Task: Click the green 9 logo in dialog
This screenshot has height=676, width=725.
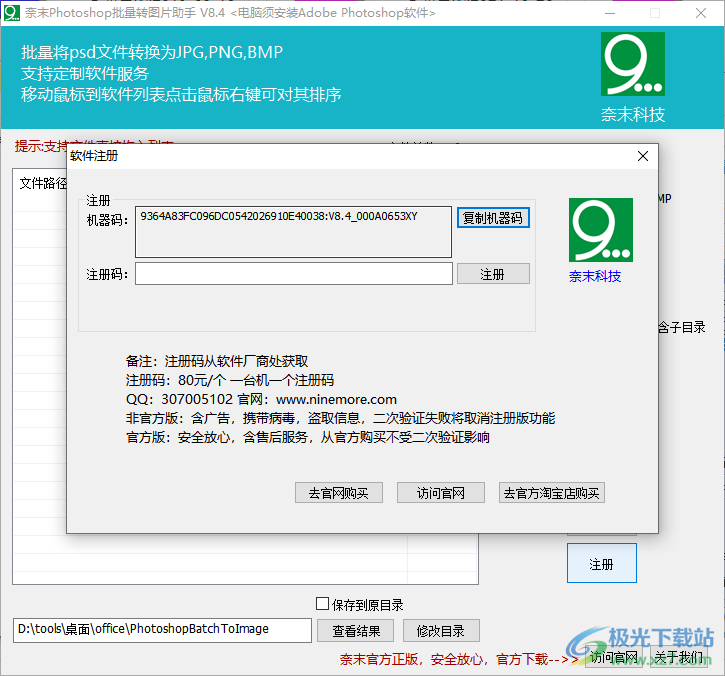Action: (601, 230)
